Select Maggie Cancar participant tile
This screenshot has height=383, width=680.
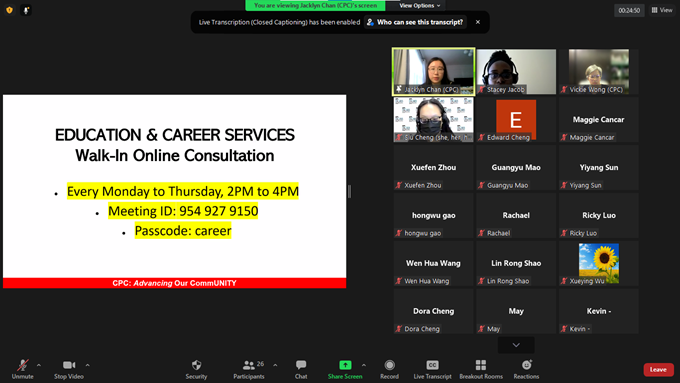(598, 119)
